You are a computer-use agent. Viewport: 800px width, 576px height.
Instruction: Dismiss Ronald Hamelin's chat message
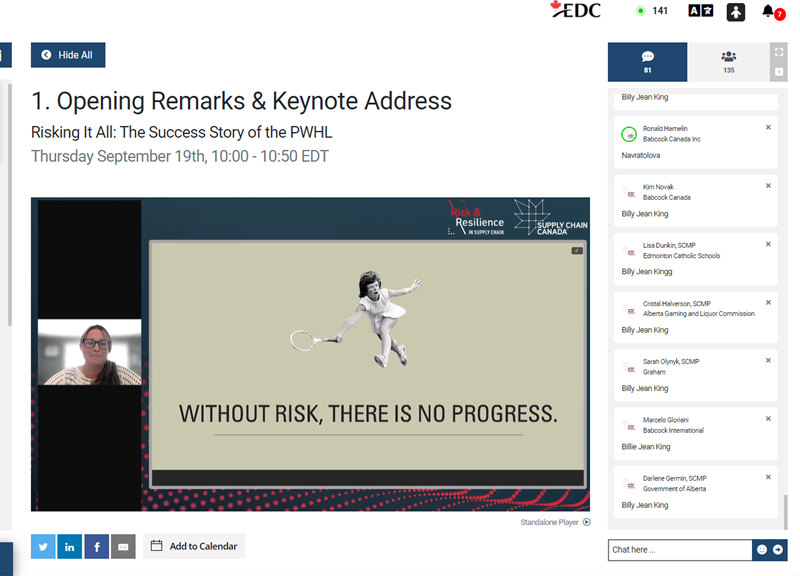pos(768,127)
